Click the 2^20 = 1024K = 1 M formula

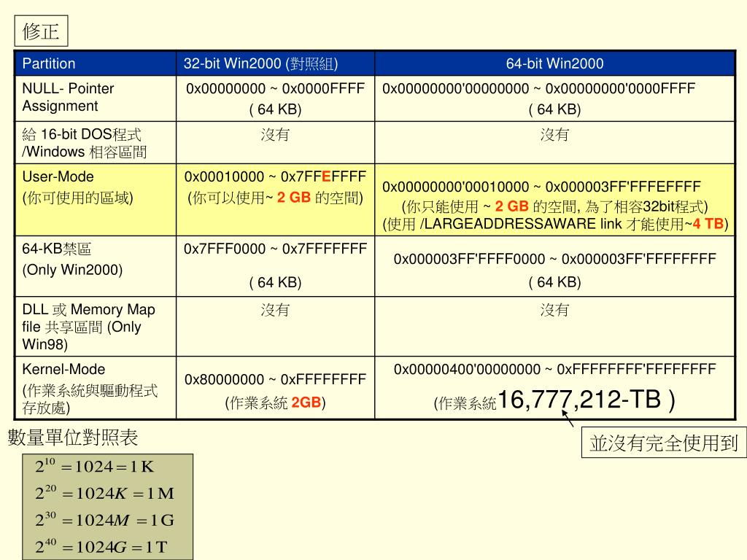tap(105, 493)
